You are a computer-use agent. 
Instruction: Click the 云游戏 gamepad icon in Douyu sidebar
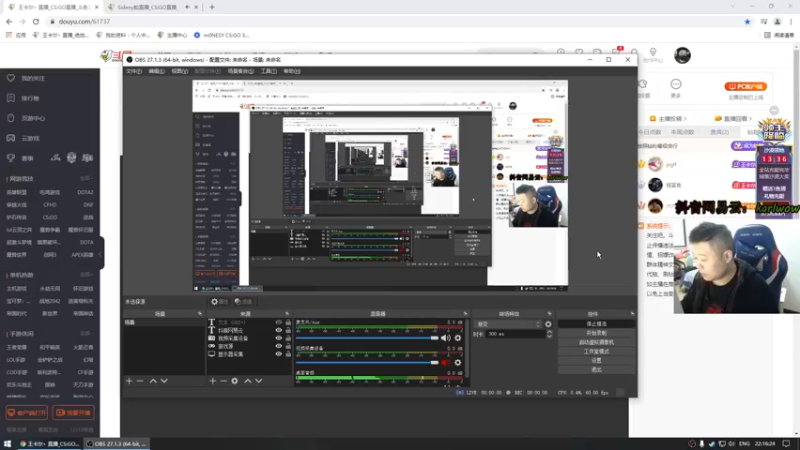click(x=11, y=138)
